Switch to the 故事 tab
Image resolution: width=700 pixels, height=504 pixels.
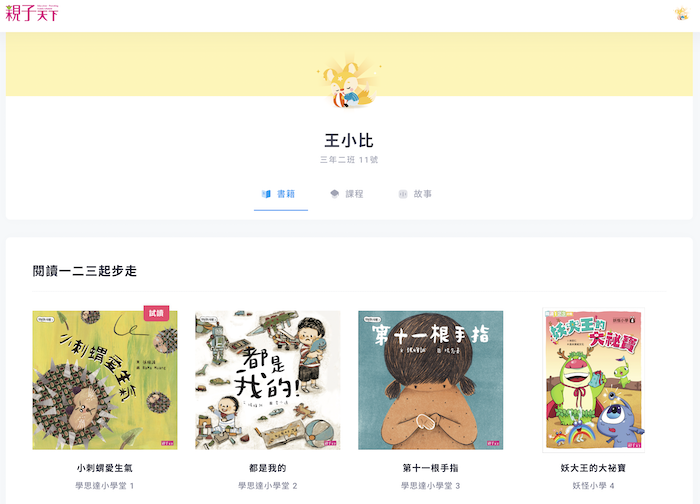point(415,194)
